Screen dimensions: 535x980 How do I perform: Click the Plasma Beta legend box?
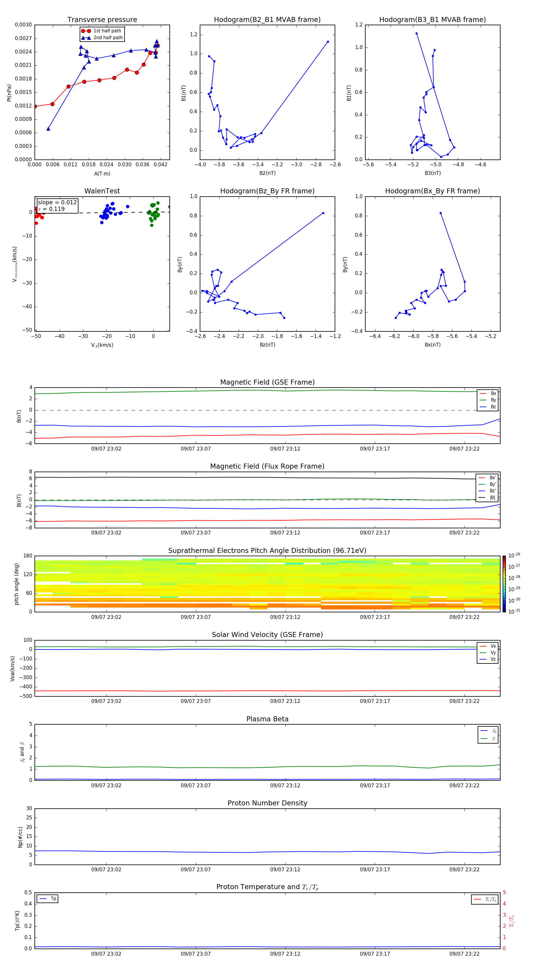click(x=488, y=735)
